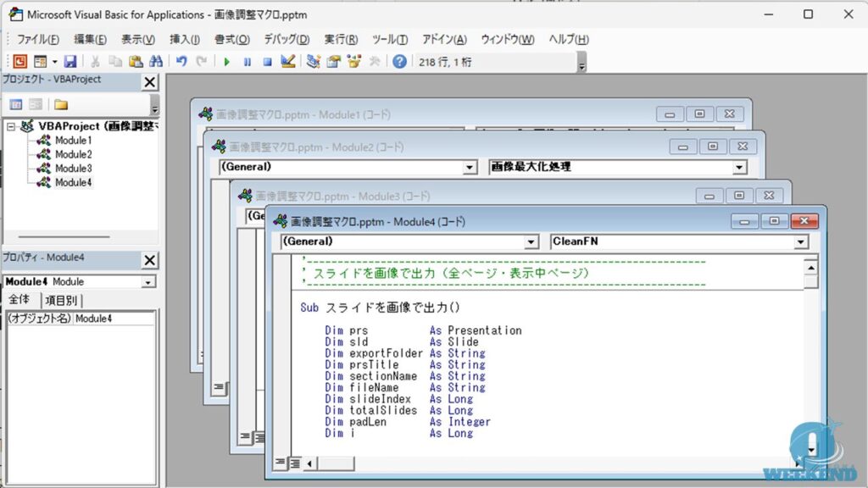This screenshot has width=868, height=488.
Task: Bring Module3 code window to front by its title
Action: [x=342, y=196]
